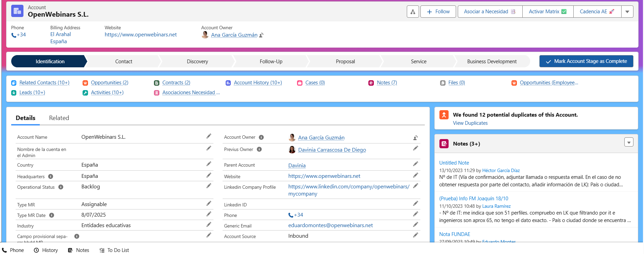The image size is (644, 254).
Task: Switch to the Related tab
Action: [59, 118]
